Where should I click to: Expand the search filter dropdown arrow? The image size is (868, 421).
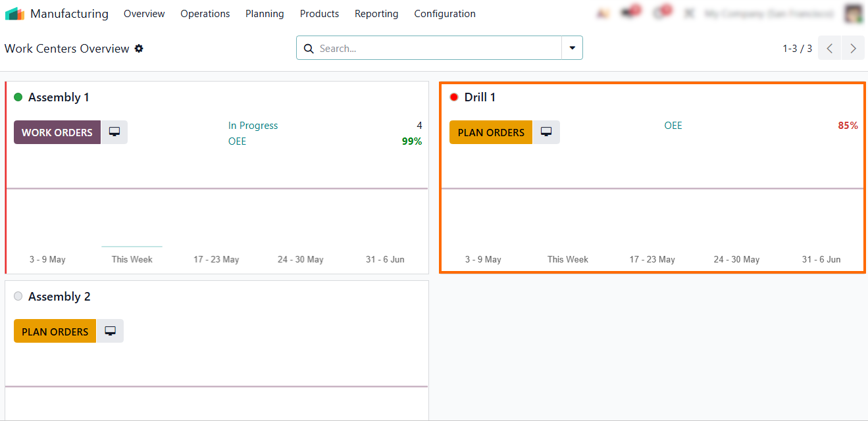[572, 48]
